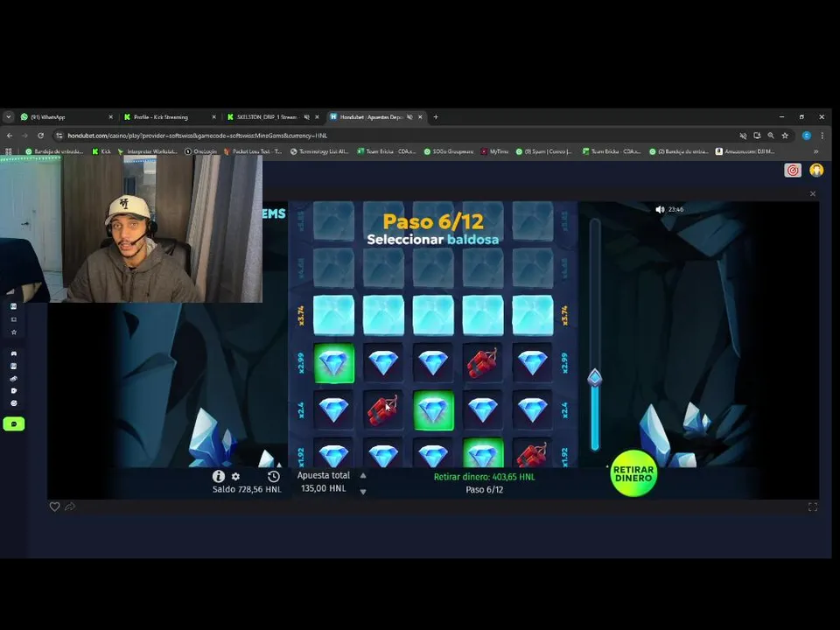Open the Kick bookmark
The height and width of the screenshot is (630, 840).
(101, 151)
